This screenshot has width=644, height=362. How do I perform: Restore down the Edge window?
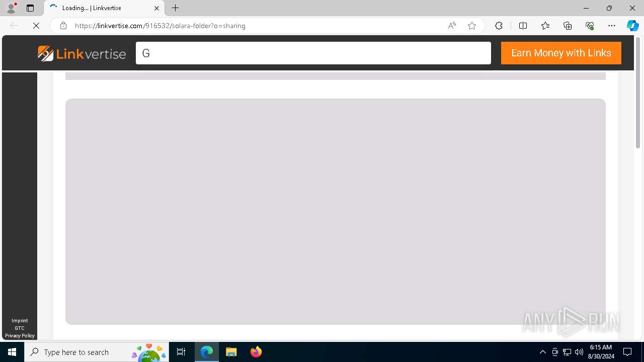point(609,8)
